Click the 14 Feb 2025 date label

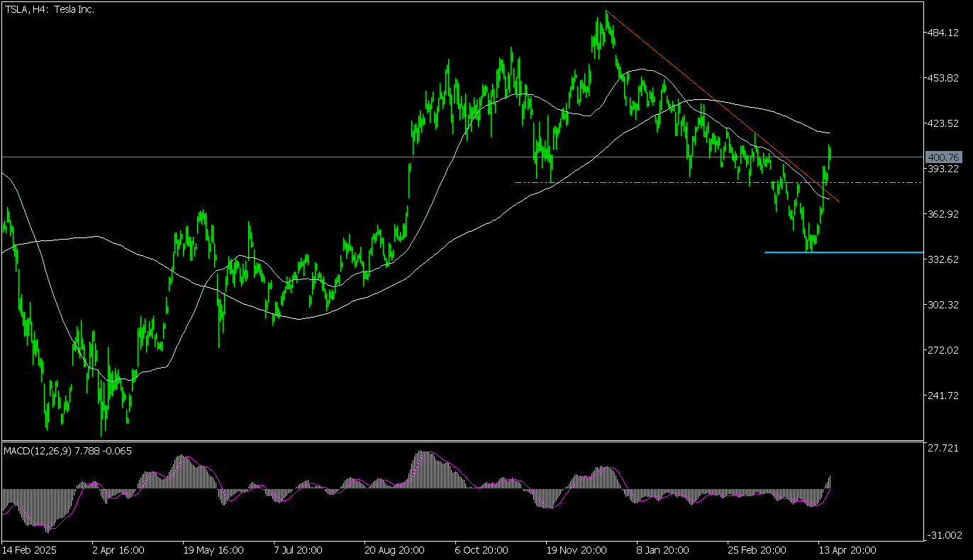click(x=29, y=550)
